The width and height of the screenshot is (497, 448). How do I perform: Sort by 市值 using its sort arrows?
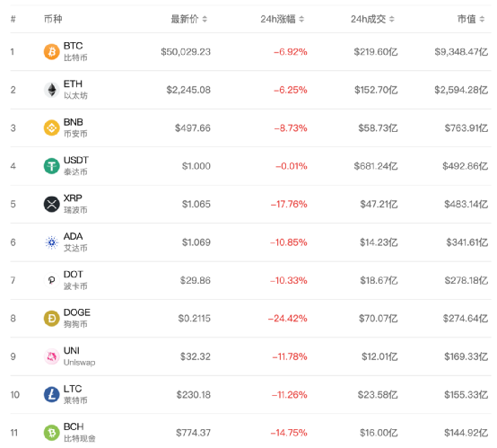482,20
